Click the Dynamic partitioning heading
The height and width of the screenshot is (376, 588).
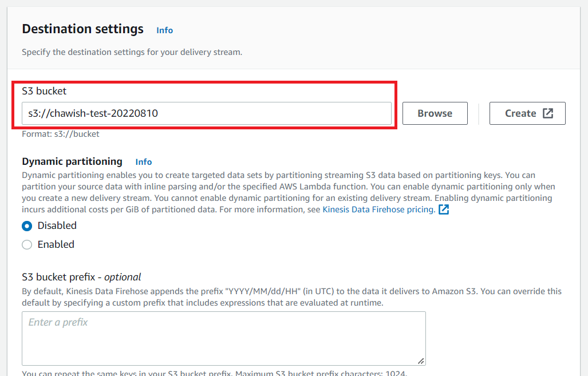(72, 161)
